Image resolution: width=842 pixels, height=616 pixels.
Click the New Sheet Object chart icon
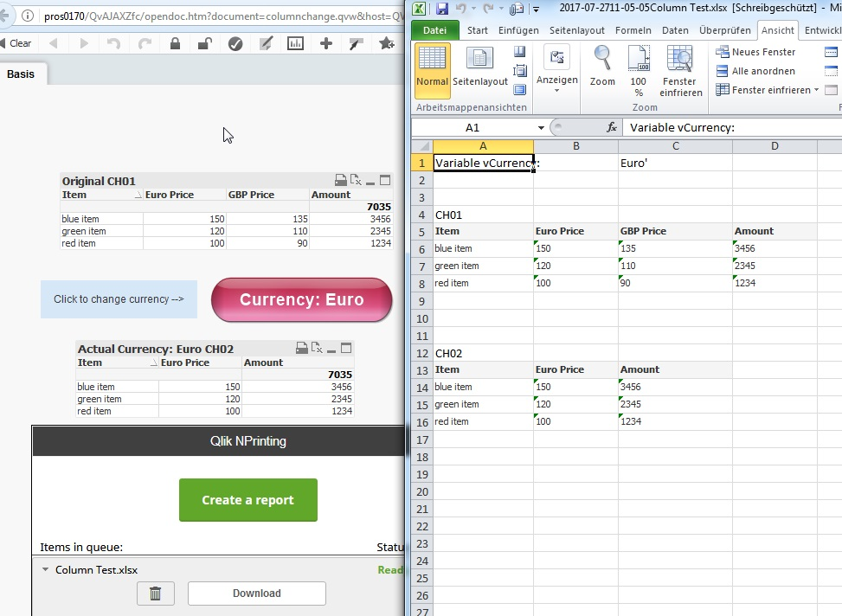(x=295, y=43)
